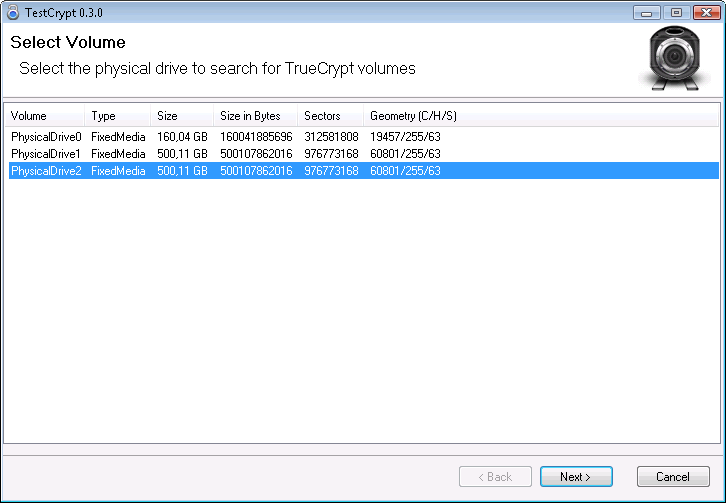Image resolution: width=726 pixels, height=503 pixels.
Task: Select the PhysicalDrive0 row
Action: pos(364,137)
